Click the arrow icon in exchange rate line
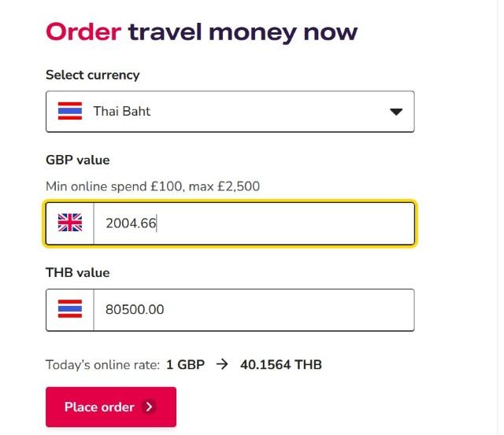504x435 pixels. [x=222, y=365]
